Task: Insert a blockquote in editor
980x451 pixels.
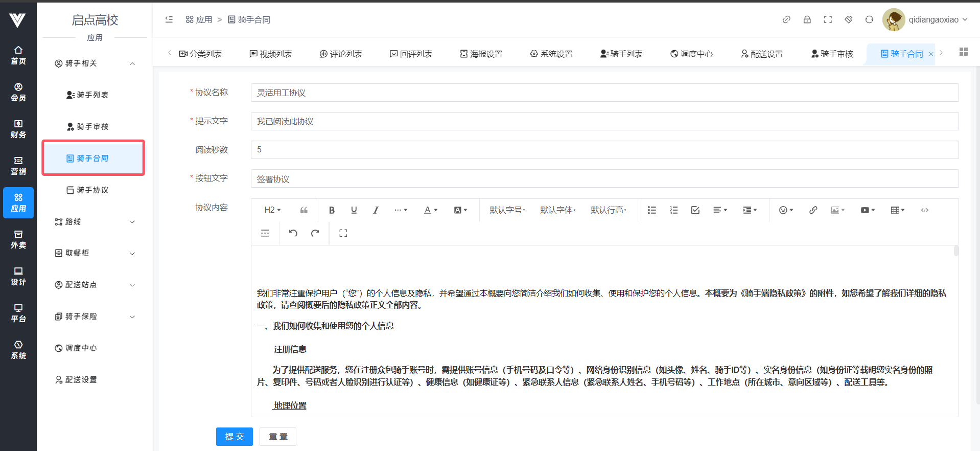Action: tap(304, 210)
